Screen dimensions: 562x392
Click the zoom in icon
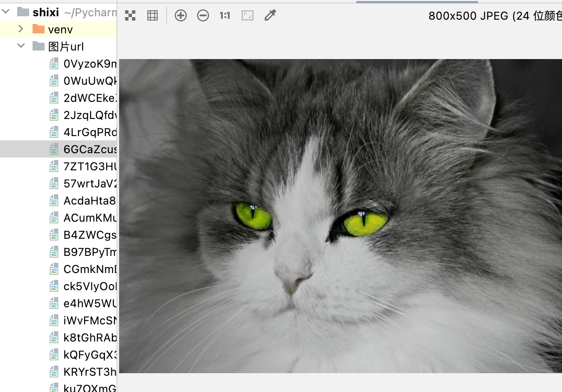point(181,16)
